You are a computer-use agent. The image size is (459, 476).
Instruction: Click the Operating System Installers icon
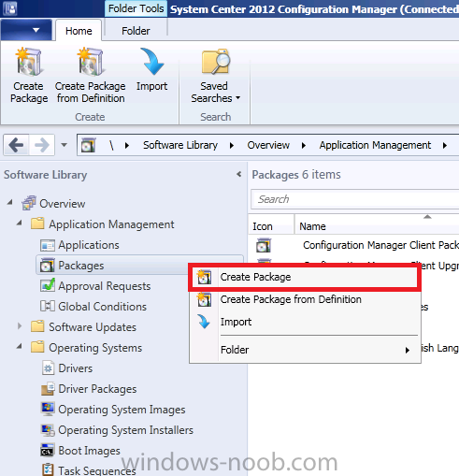(48, 430)
